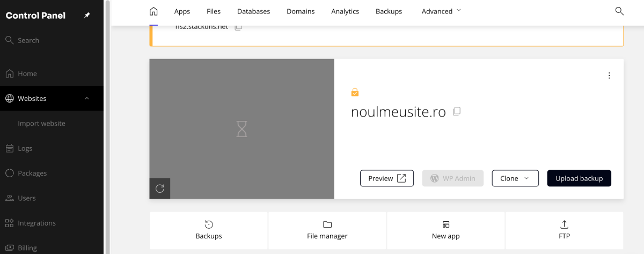Open the three-dot website options menu
644x254 pixels.
coord(609,76)
